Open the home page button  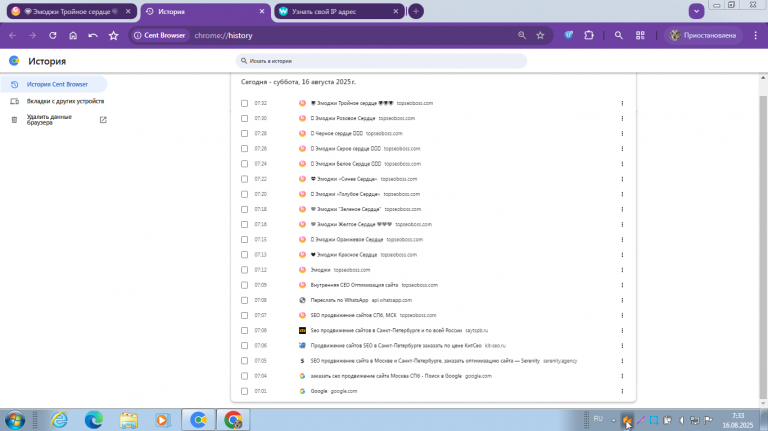(73, 35)
